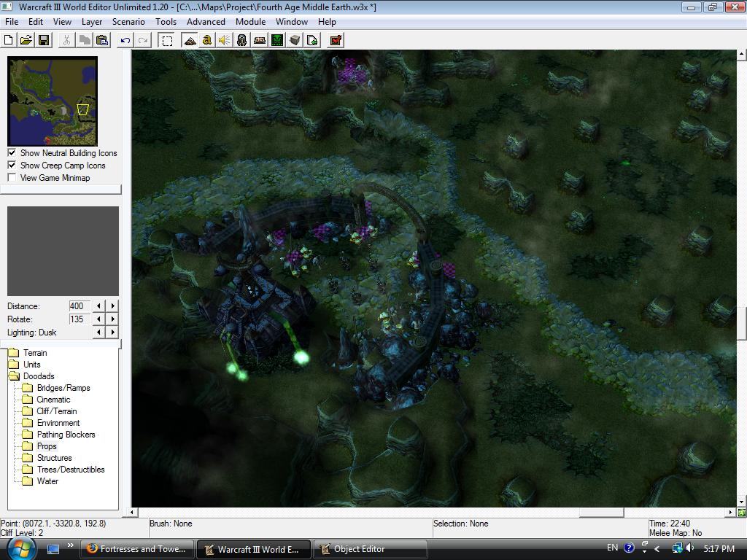Click the horizontal scrollbar thumb
Image resolution: width=747 pixels, height=560 pixels.
pyautogui.click(x=601, y=513)
